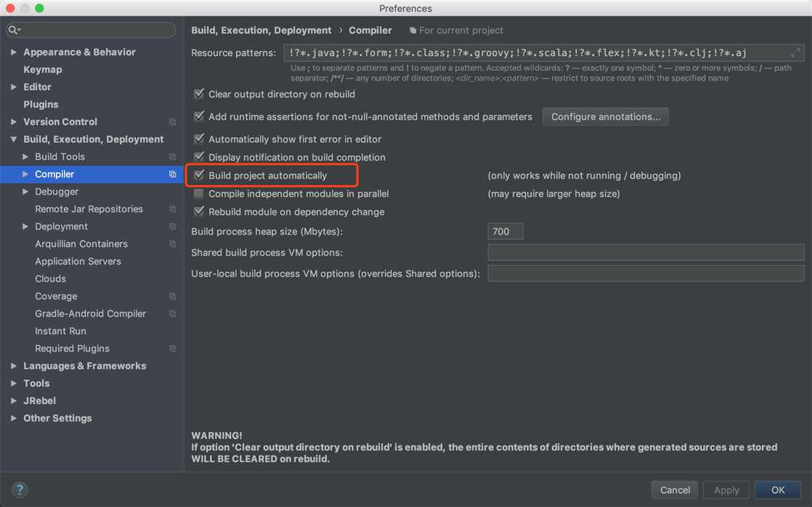
Task: Click Shared build process VM options field
Action: 646,252
